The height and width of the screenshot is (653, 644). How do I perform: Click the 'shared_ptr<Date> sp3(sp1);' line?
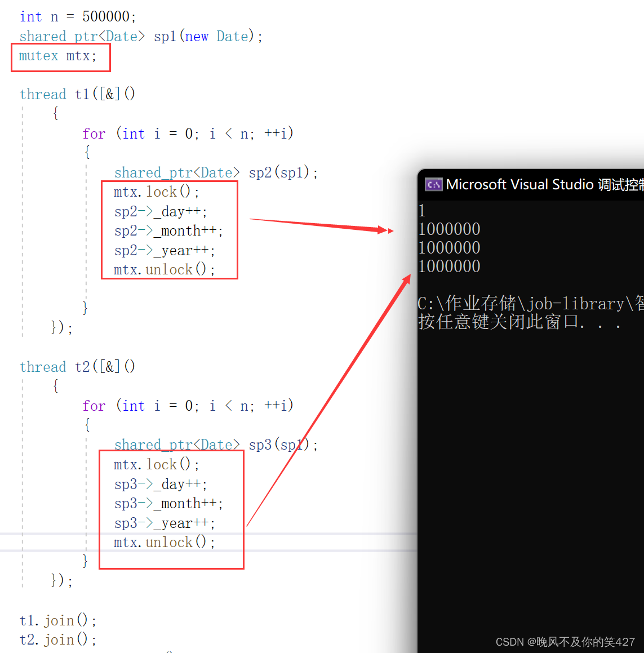coord(216,445)
